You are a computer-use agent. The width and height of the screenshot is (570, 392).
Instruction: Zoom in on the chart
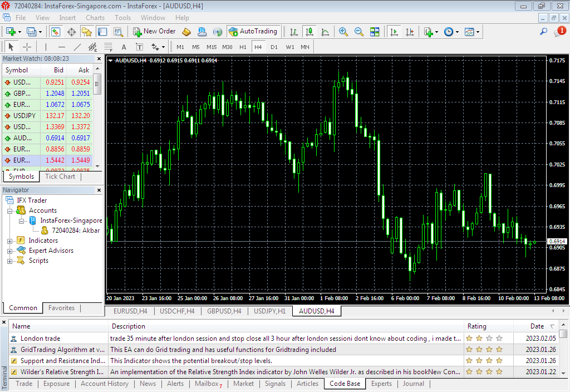coord(343,32)
